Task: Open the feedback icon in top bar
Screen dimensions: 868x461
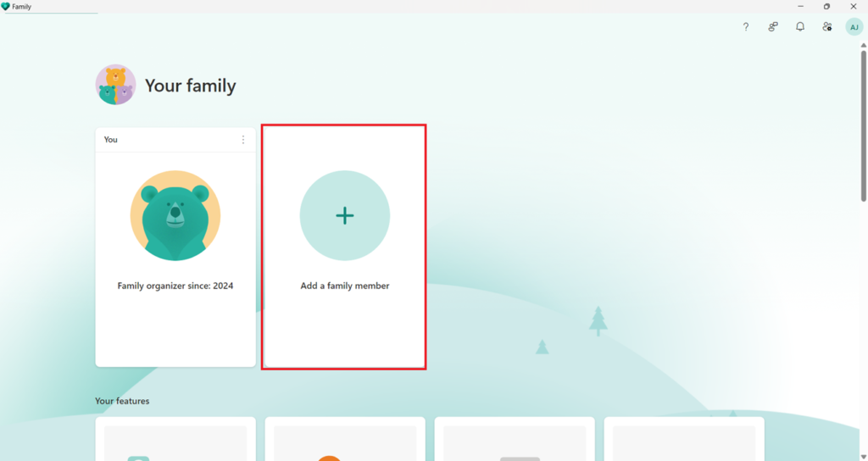Action: [x=773, y=26]
